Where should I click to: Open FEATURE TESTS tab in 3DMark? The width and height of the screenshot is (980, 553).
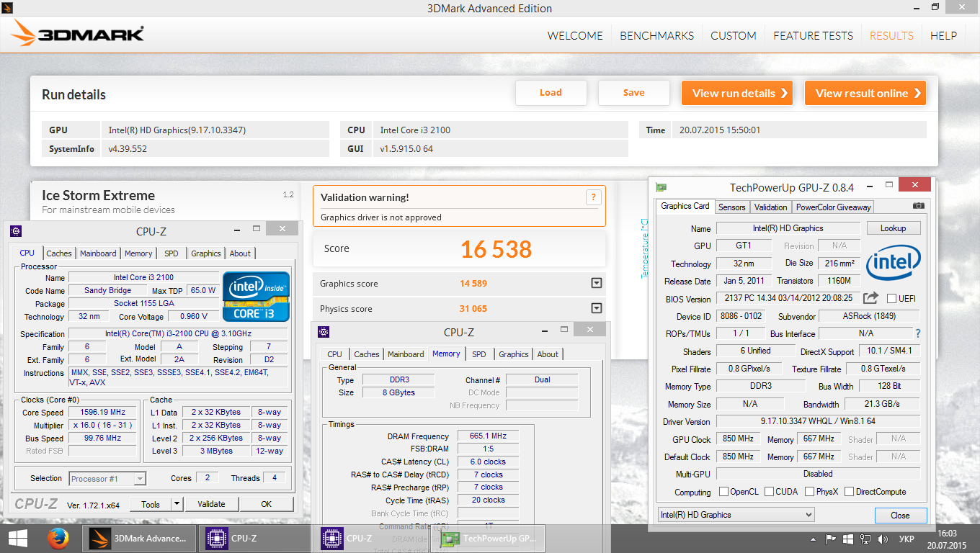[813, 35]
